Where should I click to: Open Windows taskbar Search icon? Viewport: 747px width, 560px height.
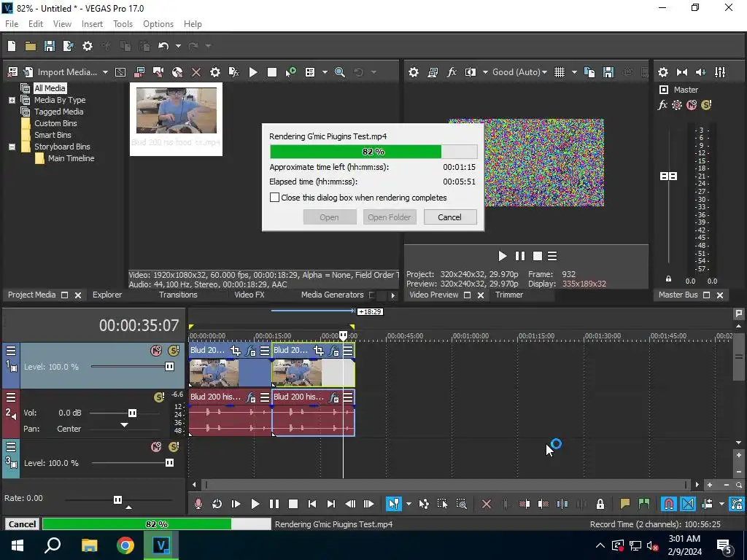[x=53, y=545]
